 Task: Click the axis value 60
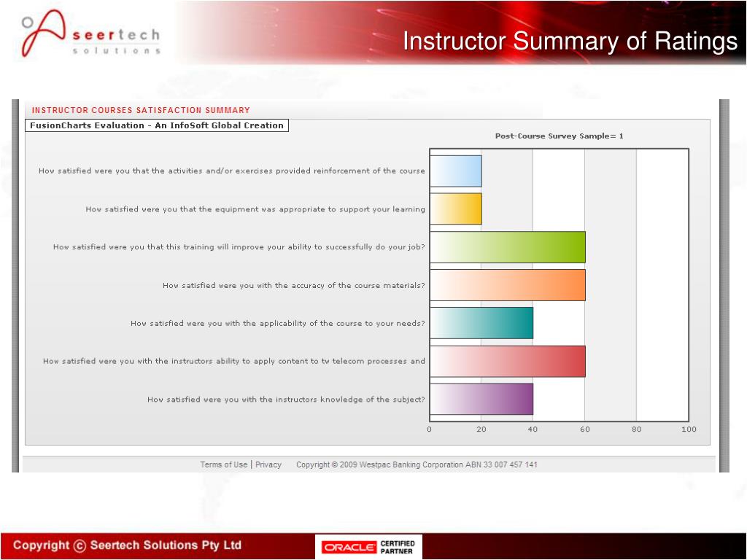[x=585, y=429]
